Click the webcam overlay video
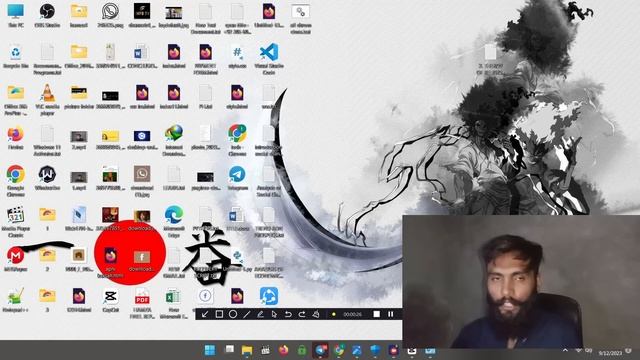The height and width of the screenshot is (360, 640). [521, 281]
